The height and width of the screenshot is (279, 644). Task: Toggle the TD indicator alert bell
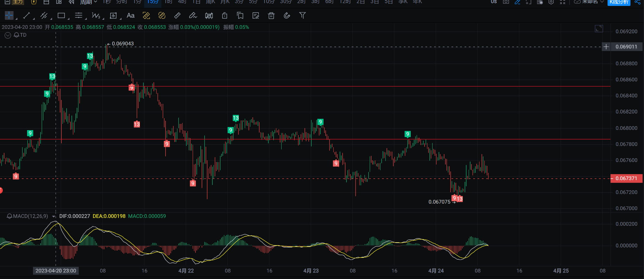(x=16, y=35)
